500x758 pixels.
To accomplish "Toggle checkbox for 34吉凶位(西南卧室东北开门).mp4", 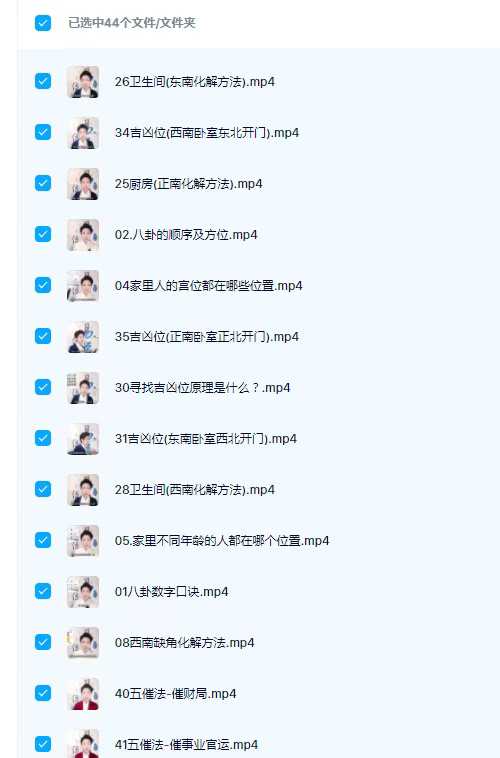I will point(43,132).
